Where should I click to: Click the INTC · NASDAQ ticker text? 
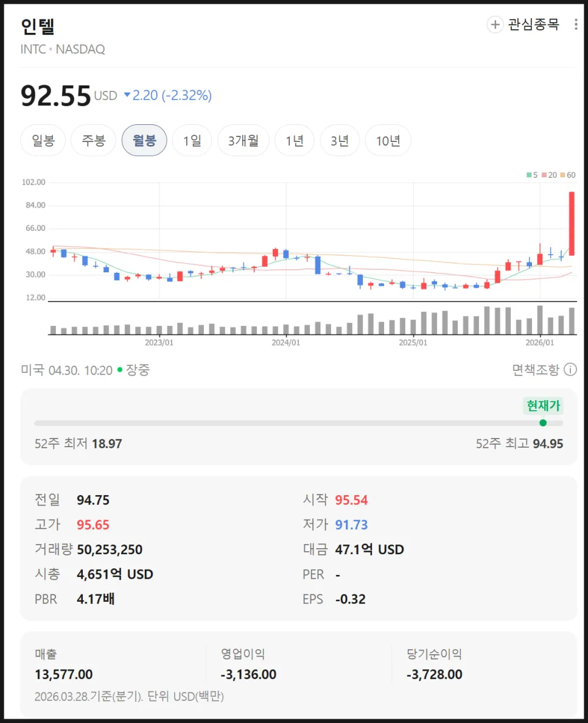[x=63, y=49]
